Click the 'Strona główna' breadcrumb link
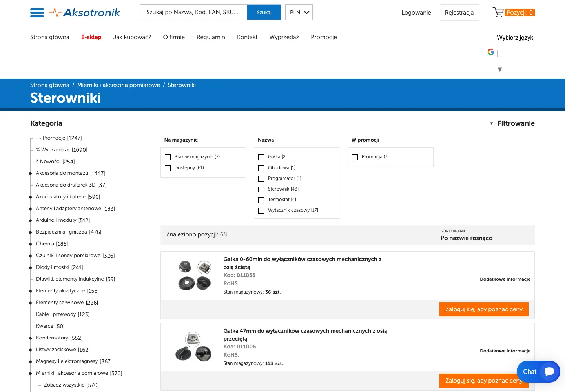 pyautogui.click(x=50, y=85)
